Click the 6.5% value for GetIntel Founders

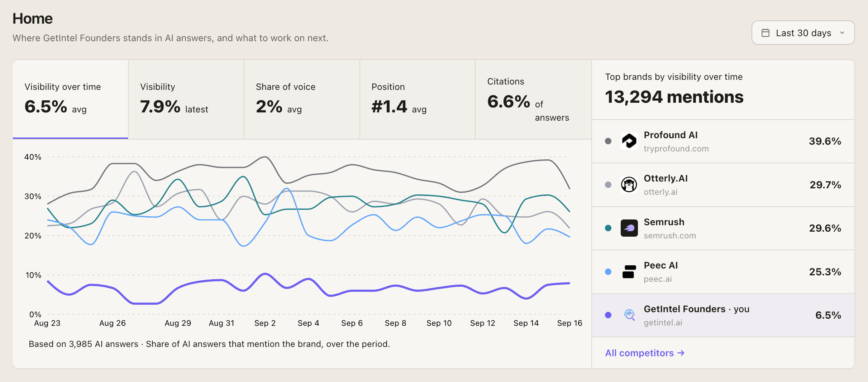(828, 315)
